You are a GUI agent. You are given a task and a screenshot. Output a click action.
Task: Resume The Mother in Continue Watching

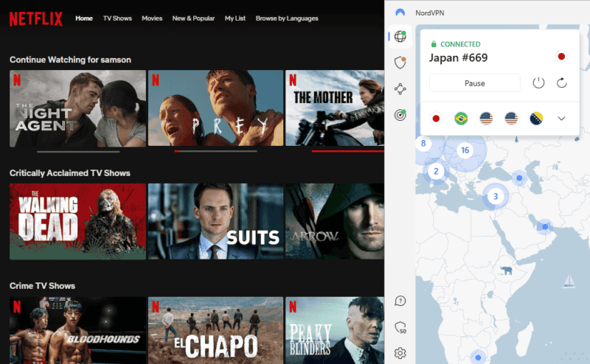click(x=335, y=108)
